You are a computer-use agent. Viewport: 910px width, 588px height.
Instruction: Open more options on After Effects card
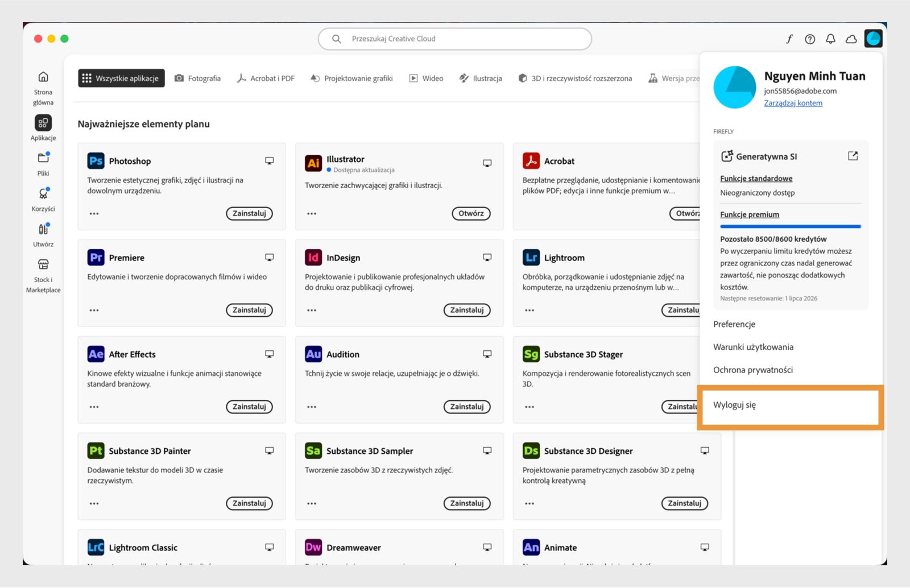(x=94, y=407)
